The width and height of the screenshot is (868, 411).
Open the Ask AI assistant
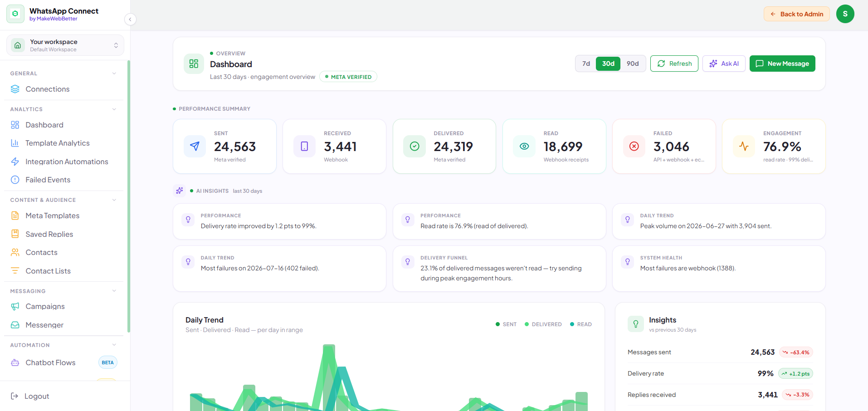point(724,64)
